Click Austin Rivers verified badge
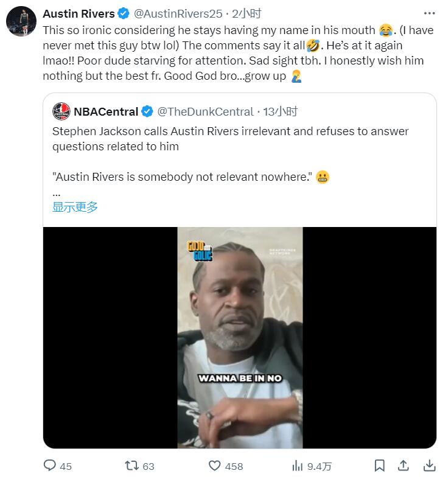Image resolution: width=448 pixels, height=482 pixels. tap(123, 14)
